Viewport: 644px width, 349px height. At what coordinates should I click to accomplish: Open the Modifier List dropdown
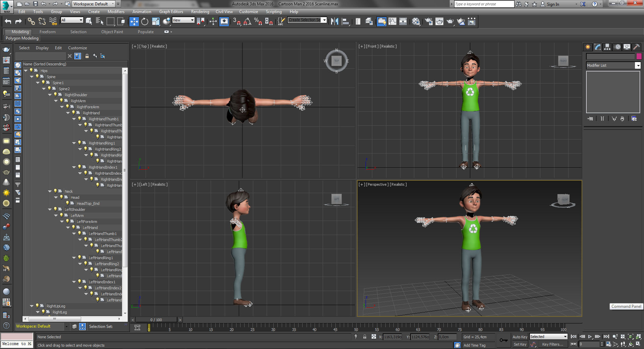(x=613, y=65)
